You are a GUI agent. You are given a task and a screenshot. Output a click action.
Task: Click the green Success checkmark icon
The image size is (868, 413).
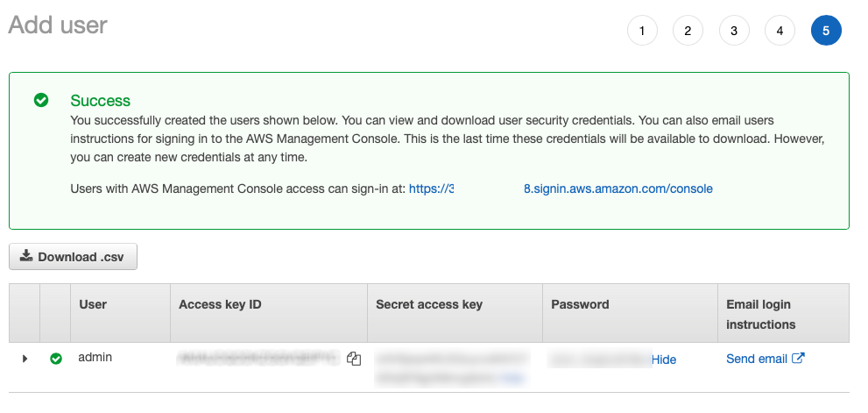[x=41, y=100]
